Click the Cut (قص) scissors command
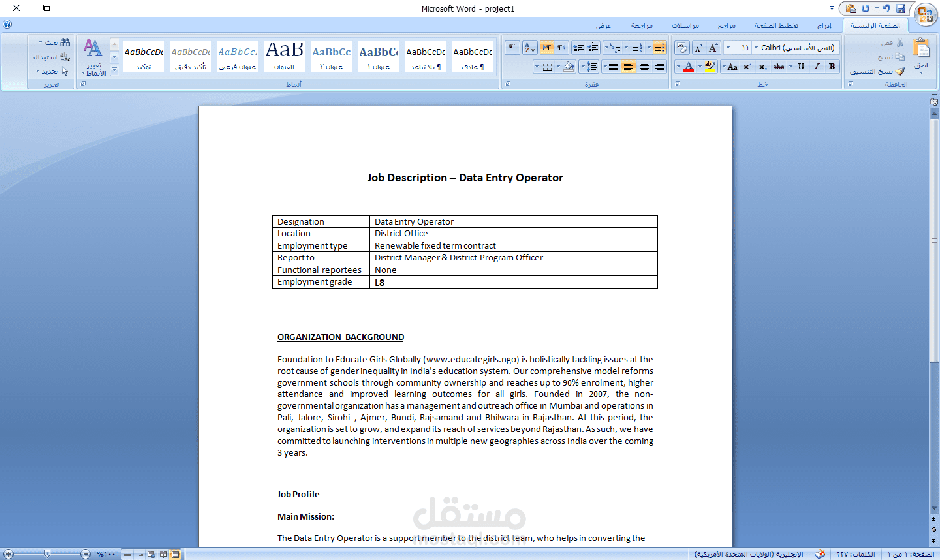 pos(892,42)
